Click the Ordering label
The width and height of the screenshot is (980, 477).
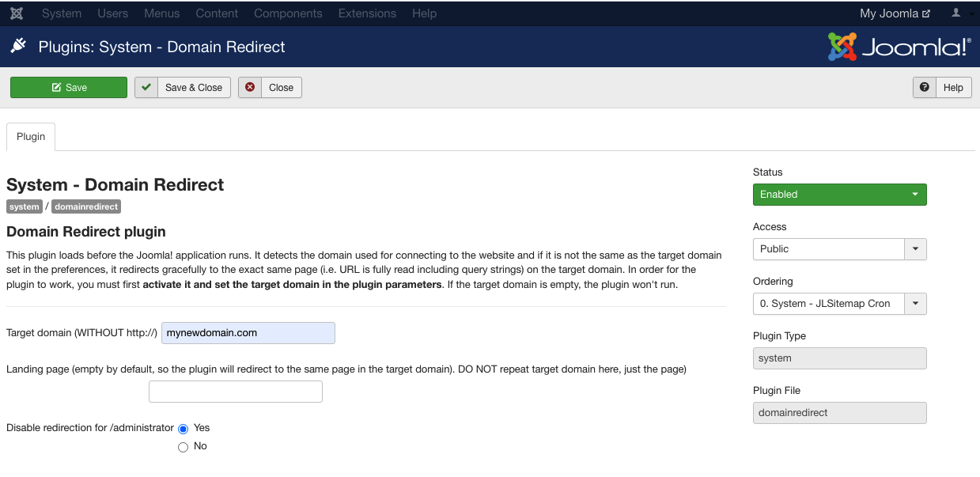(773, 282)
